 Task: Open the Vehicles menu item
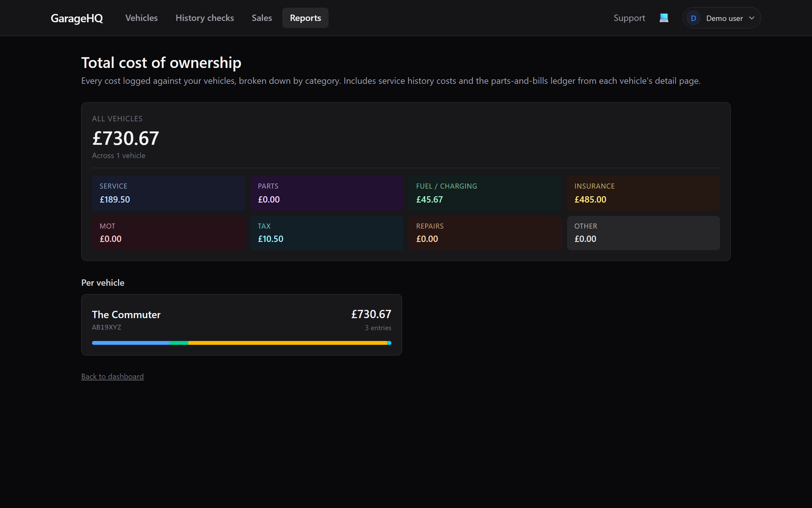141,18
